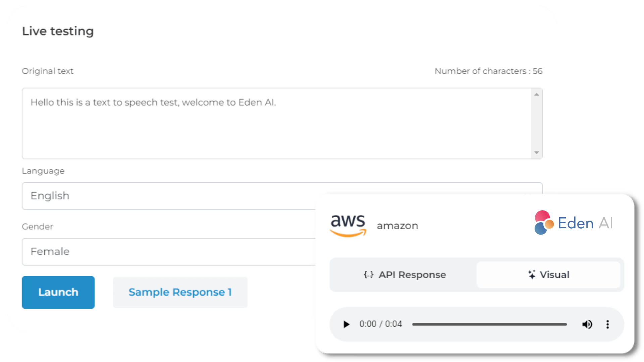Image resolution: width=644 pixels, height=362 pixels.
Task: Play the generated audio clip
Action: [346, 324]
